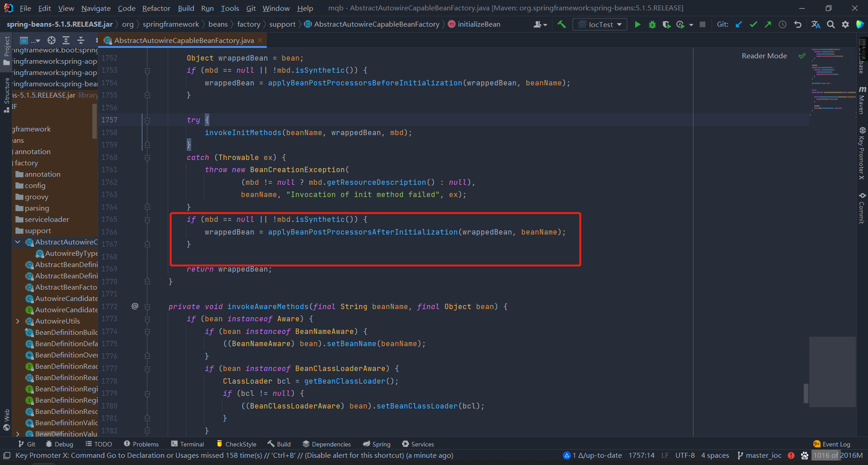868x465 pixels.
Task: Push commits with the Git push arrow
Action: [768, 24]
